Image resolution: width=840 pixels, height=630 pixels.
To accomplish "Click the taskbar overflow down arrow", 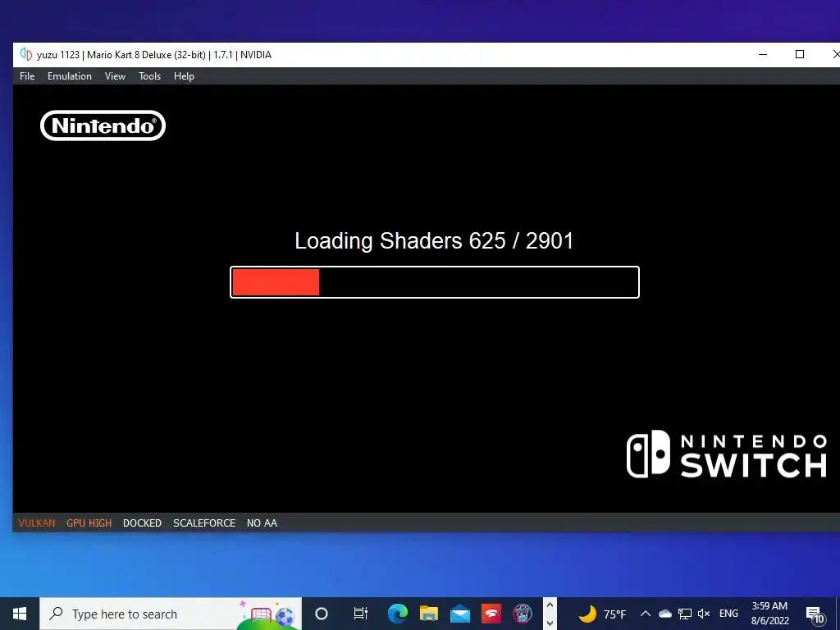I will pos(550,623).
